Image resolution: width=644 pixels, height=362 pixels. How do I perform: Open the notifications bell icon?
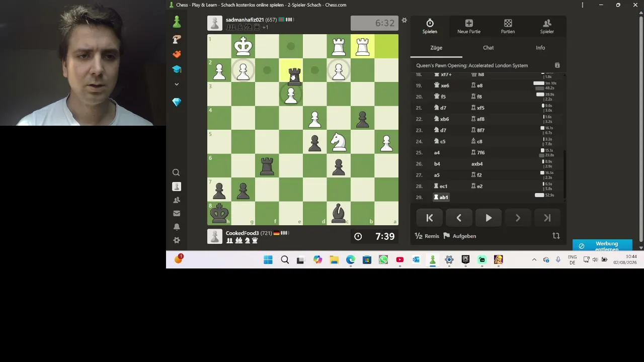(176, 227)
